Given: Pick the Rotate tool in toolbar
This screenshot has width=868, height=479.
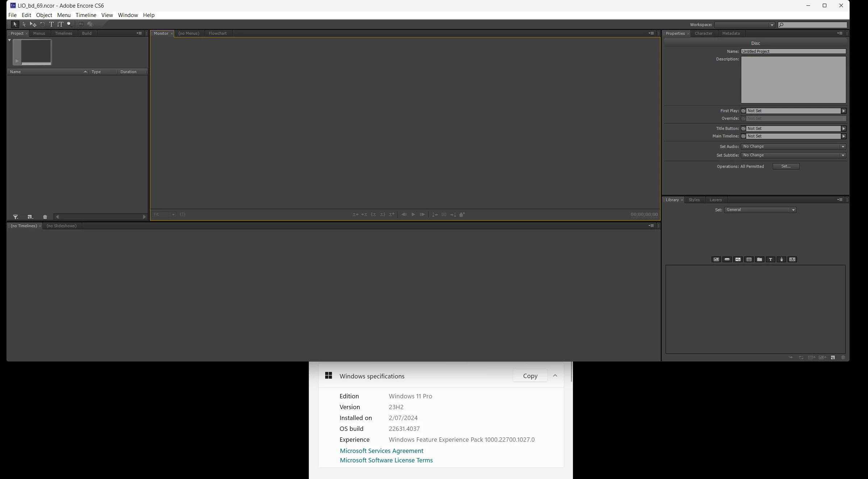Looking at the screenshot, I should [42, 24].
